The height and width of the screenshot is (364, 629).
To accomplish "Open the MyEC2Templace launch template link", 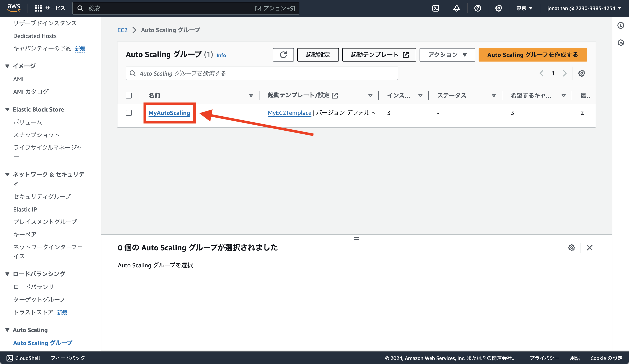I will click(289, 113).
